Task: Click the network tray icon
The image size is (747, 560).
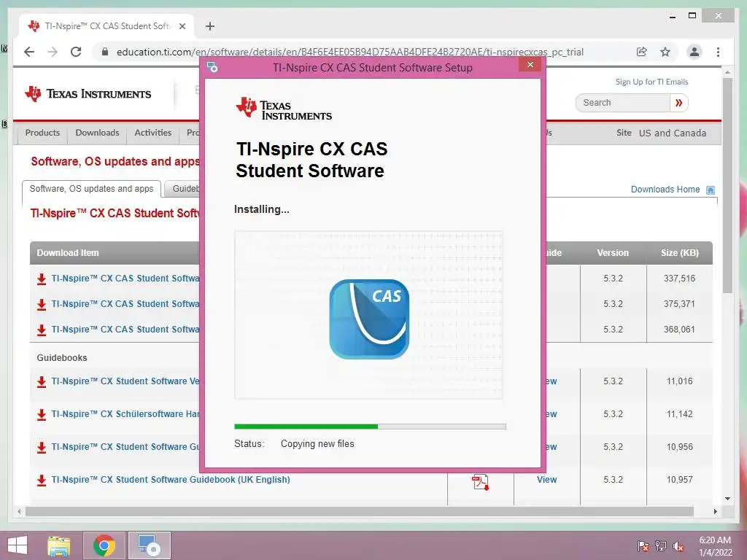Action: [x=661, y=546]
